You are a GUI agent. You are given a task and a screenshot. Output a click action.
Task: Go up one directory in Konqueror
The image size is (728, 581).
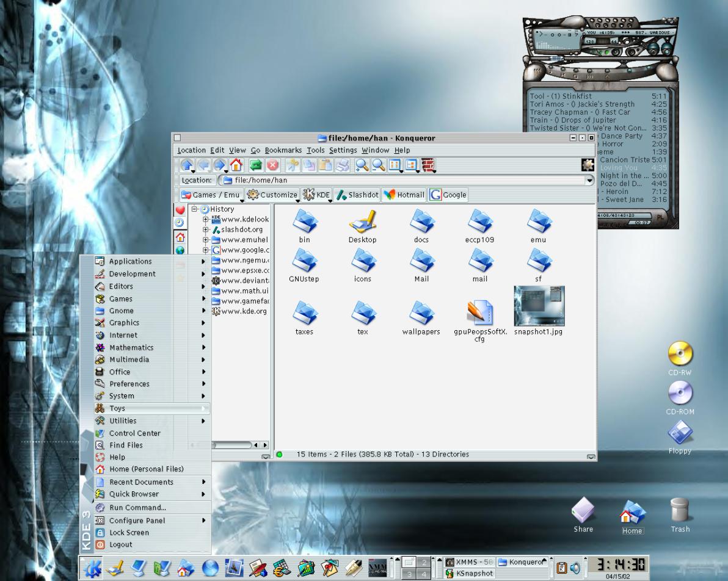point(187,165)
